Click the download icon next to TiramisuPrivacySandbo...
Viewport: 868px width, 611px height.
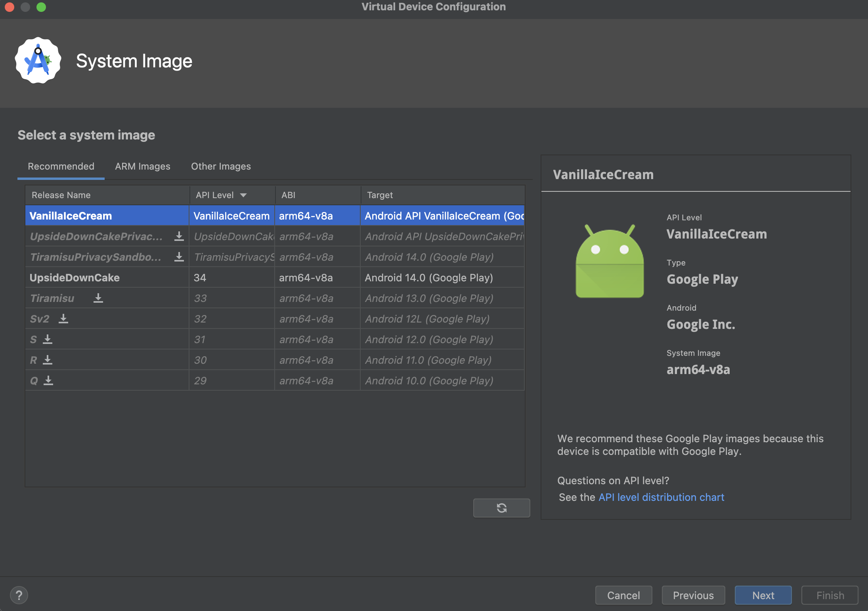pyautogui.click(x=179, y=257)
